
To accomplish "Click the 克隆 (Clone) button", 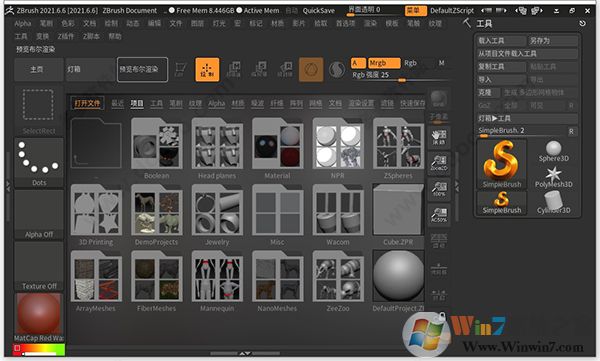I will (x=488, y=92).
